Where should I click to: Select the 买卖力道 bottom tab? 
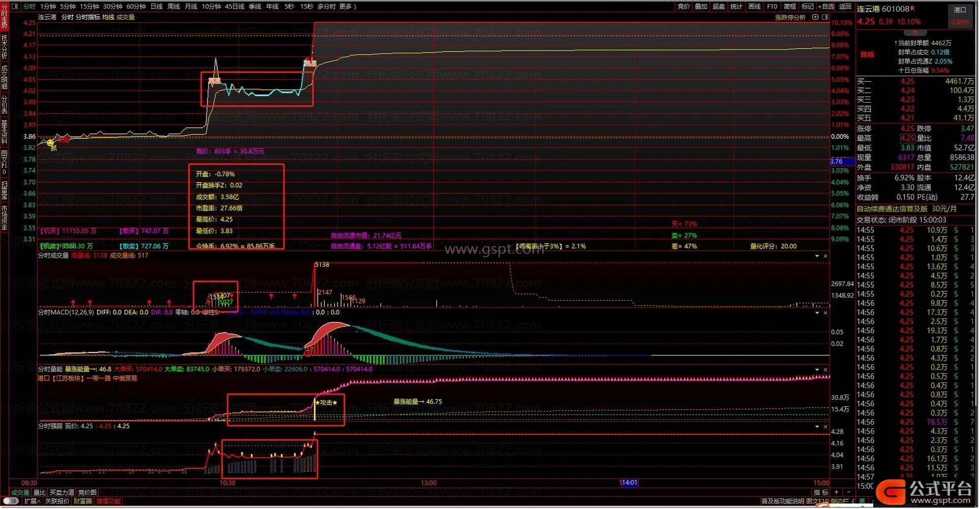pos(62,493)
